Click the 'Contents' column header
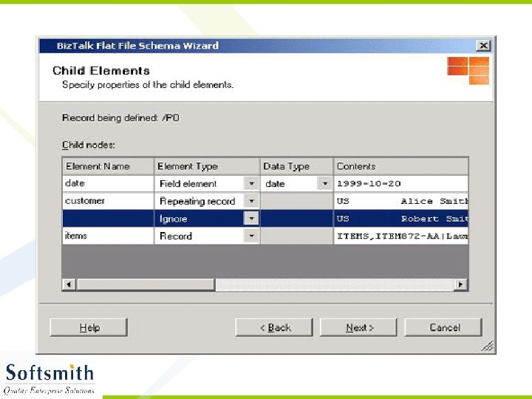The width and height of the screenshot is (532, 399). pyautogui.click(x=401, y=166)
